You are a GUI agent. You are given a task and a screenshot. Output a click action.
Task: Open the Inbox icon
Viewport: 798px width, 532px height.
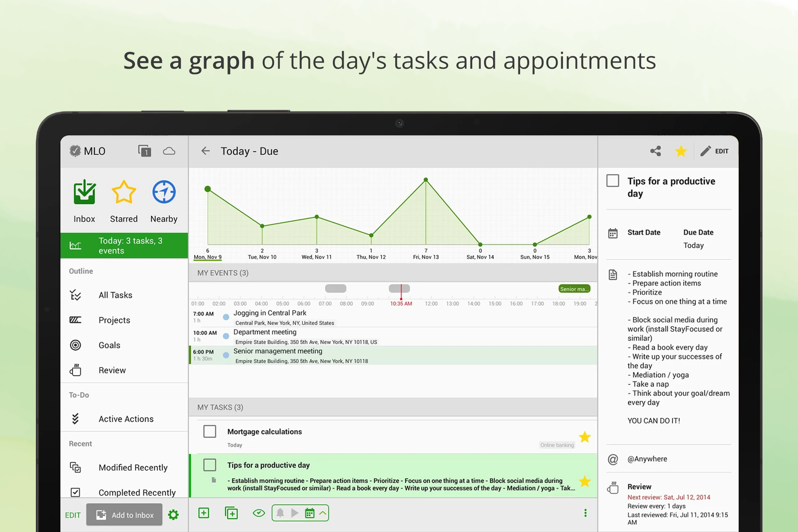pyautogui.click(x=84, y=193)
